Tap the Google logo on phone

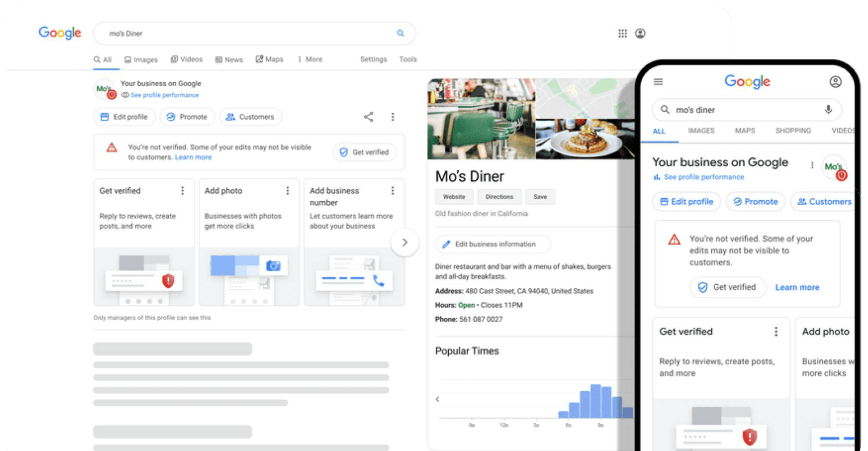click(x=747, y=82)
